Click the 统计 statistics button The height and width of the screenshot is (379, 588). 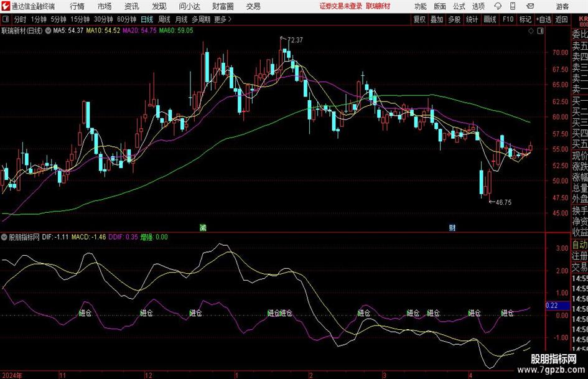click(472, 19)
